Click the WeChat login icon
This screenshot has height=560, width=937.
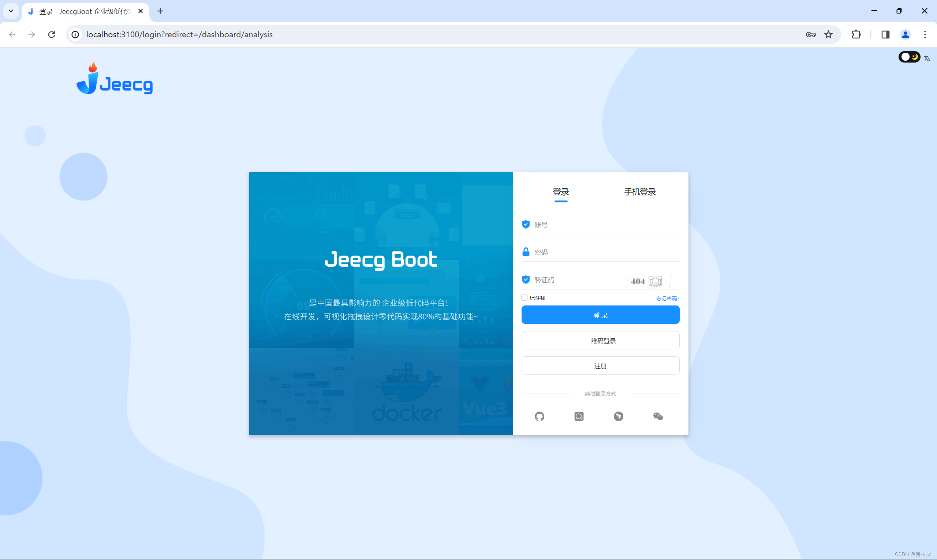click(658, 416)
